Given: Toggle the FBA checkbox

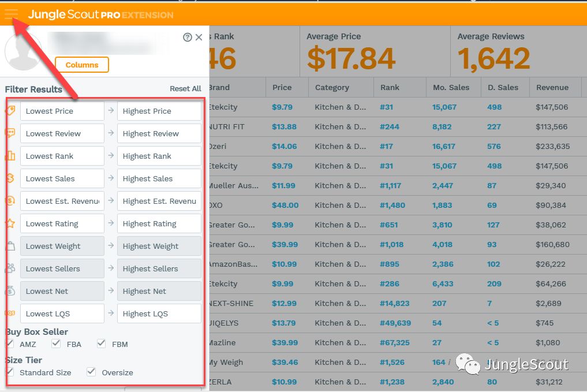Looking at the screenshot, I should click(x=56, y=344).
